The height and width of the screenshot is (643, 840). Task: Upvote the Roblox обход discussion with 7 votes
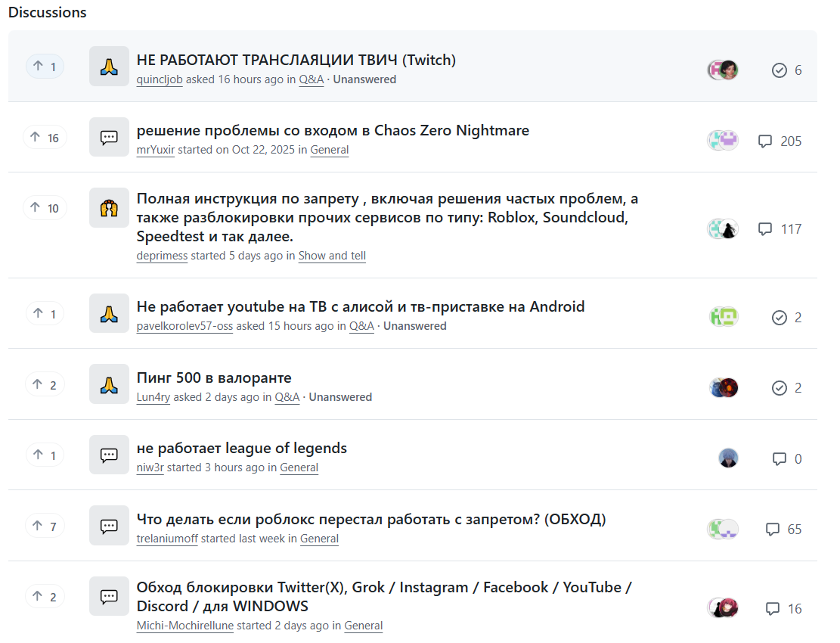tap(45, 526)
